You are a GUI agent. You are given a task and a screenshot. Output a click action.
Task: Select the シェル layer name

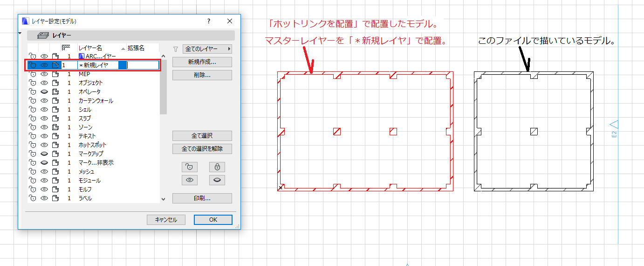85,110
